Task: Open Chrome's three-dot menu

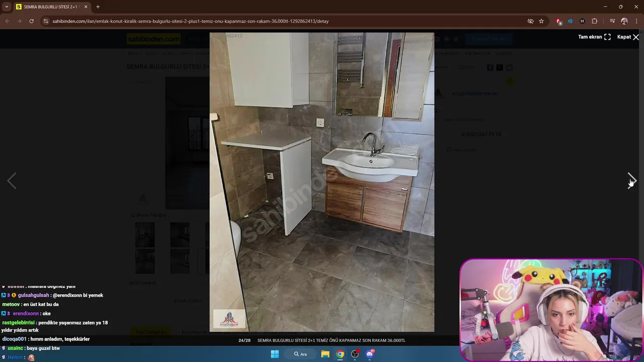Action: 636,21
